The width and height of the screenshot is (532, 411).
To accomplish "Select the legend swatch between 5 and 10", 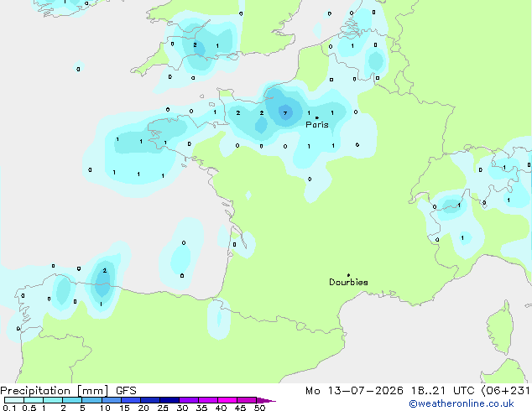I will (x=91, y=400).
